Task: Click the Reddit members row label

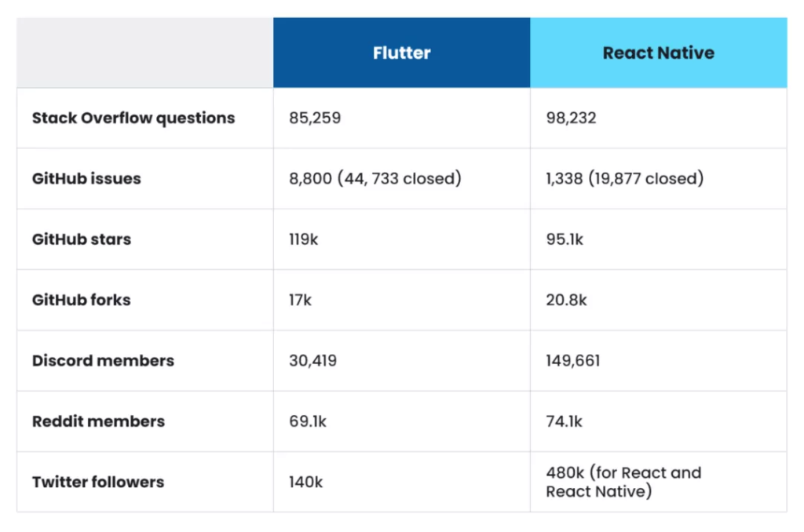Action: (x=98, y=421)
